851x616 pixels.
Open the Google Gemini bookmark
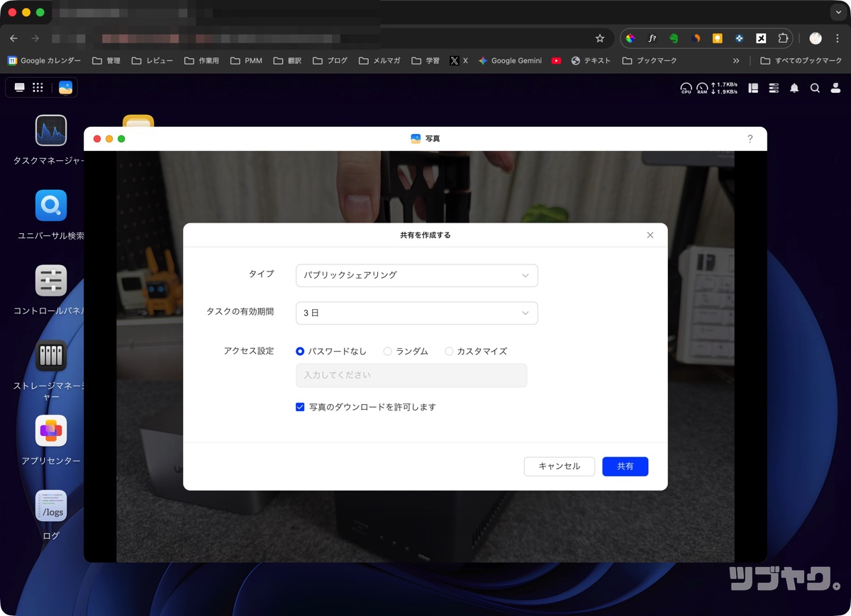coord(510,61)
